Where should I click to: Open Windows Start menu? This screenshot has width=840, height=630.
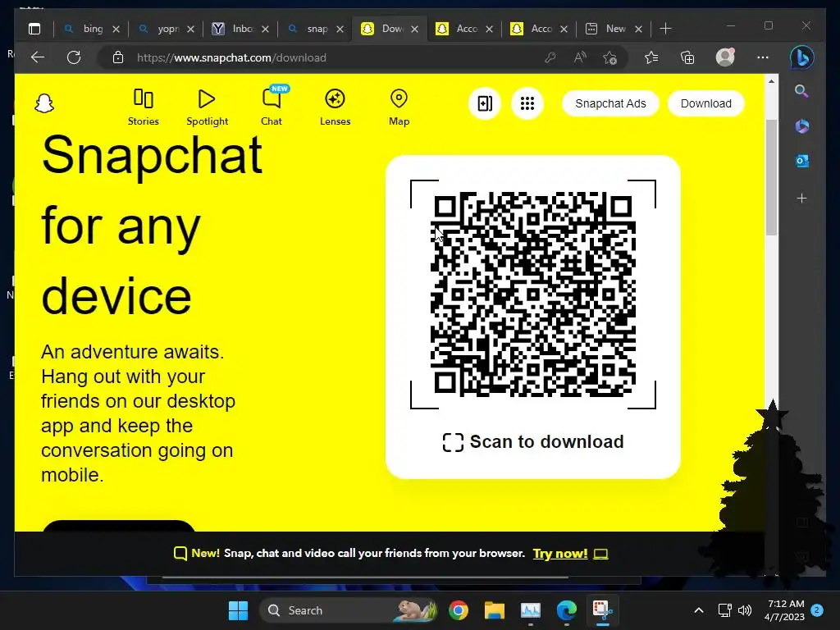(238, 610)
